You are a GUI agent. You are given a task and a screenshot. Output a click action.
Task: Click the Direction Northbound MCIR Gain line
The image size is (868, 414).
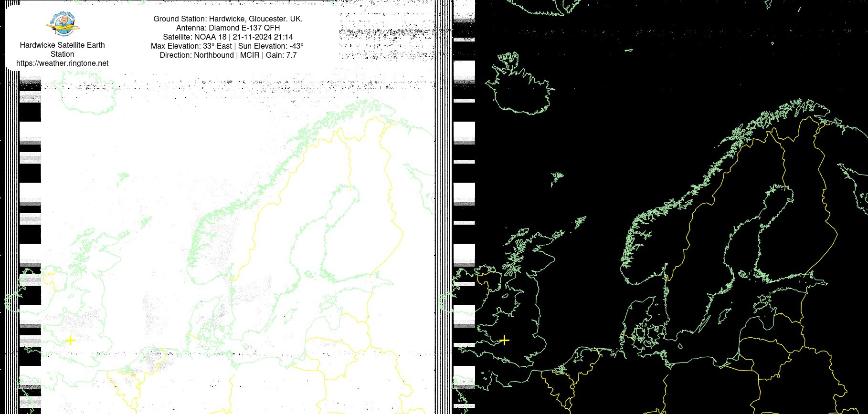click(x=228, y=55)
